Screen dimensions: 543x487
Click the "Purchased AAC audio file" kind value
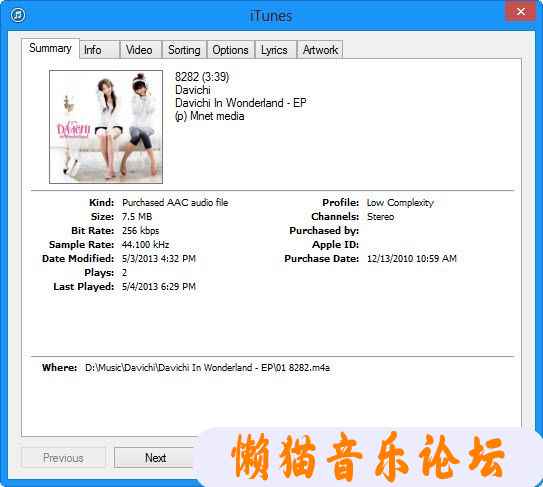point(175,203)
